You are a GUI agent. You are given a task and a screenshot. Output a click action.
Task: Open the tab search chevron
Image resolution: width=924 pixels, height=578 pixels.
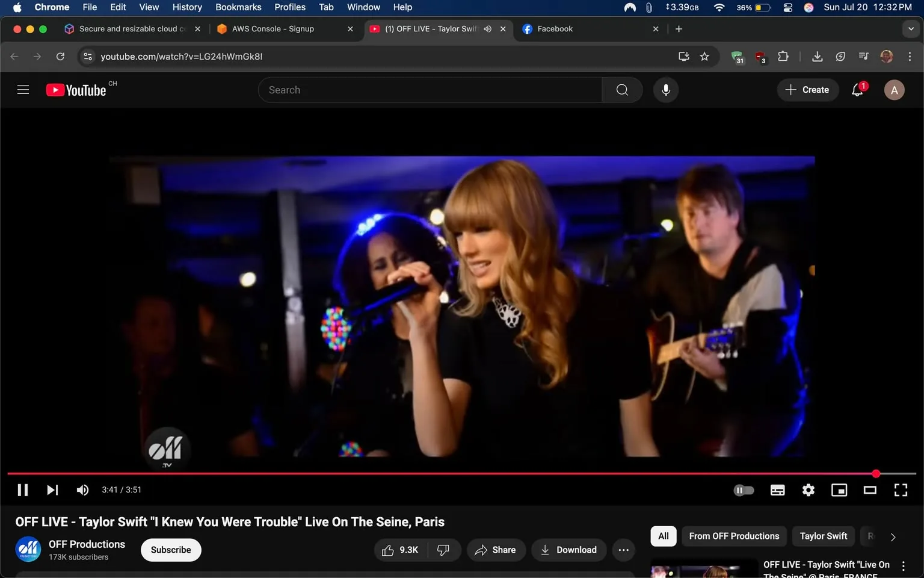pyautogui.click(x=911, y=28)
